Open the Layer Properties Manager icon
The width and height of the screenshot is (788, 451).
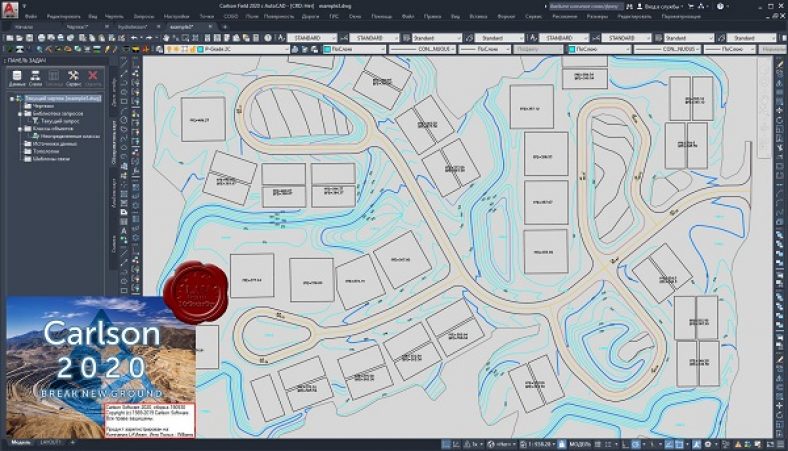pyautogui.click(x=159, y=49)
